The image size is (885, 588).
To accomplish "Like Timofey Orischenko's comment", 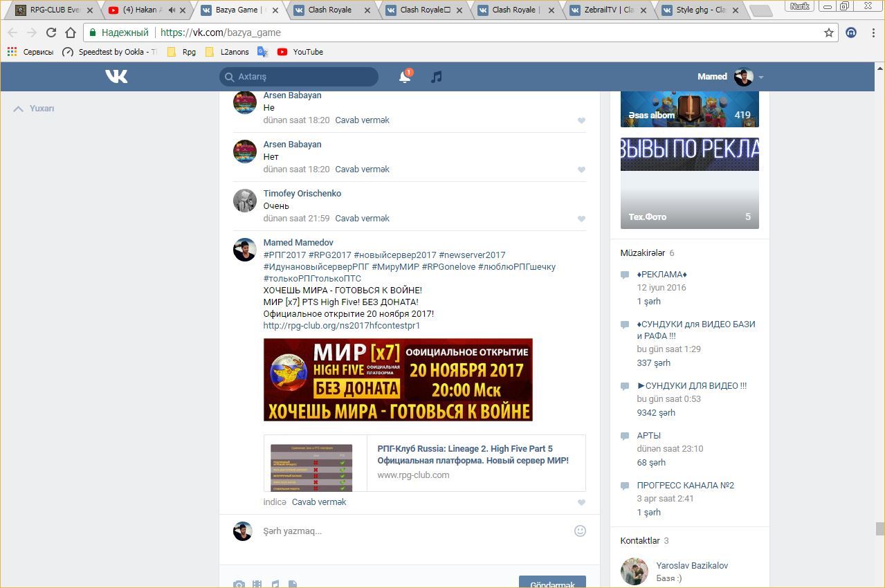I will (581, 219).
